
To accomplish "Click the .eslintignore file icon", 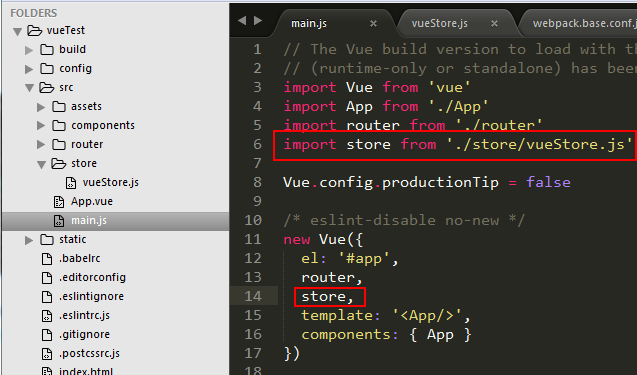I will tap(47, 297).
